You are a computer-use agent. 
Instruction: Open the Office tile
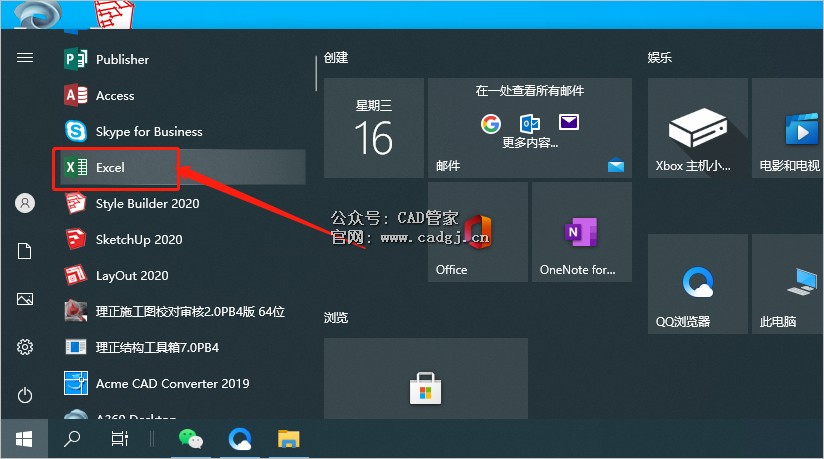click(478, 232)
